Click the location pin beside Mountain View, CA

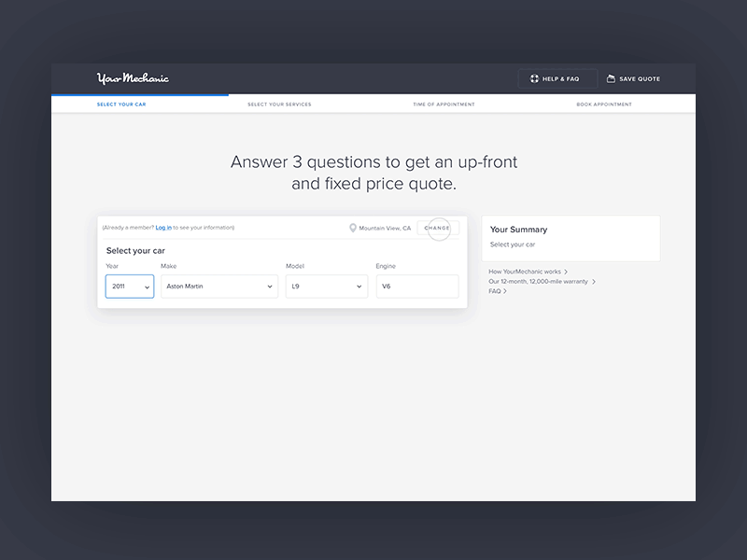point(353,228)
